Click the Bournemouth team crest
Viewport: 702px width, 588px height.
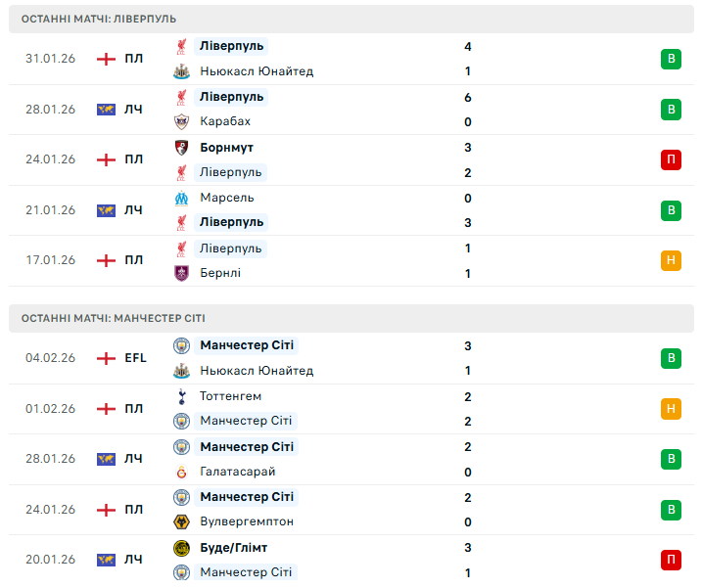click(181, 148)
